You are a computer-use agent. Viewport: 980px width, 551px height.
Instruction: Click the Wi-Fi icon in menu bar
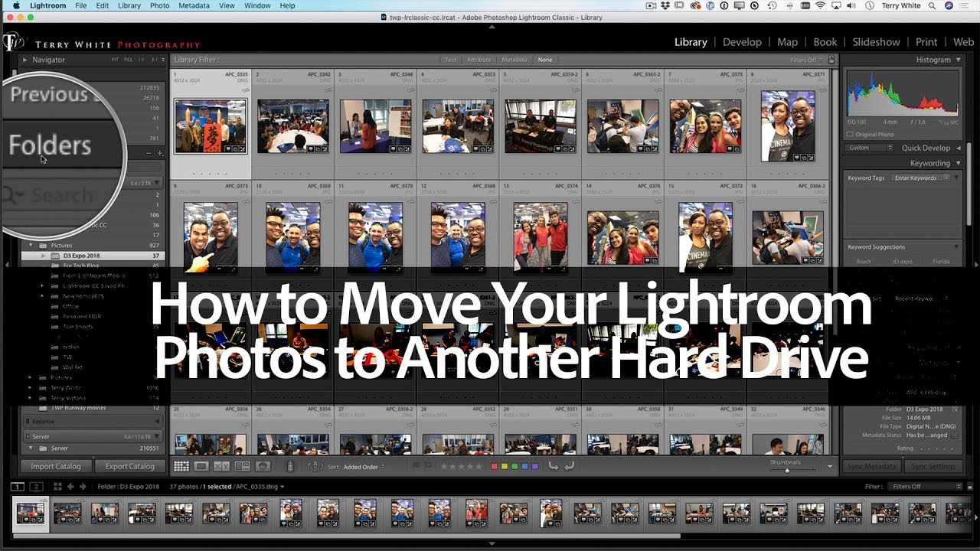click(x=821, y=5)
